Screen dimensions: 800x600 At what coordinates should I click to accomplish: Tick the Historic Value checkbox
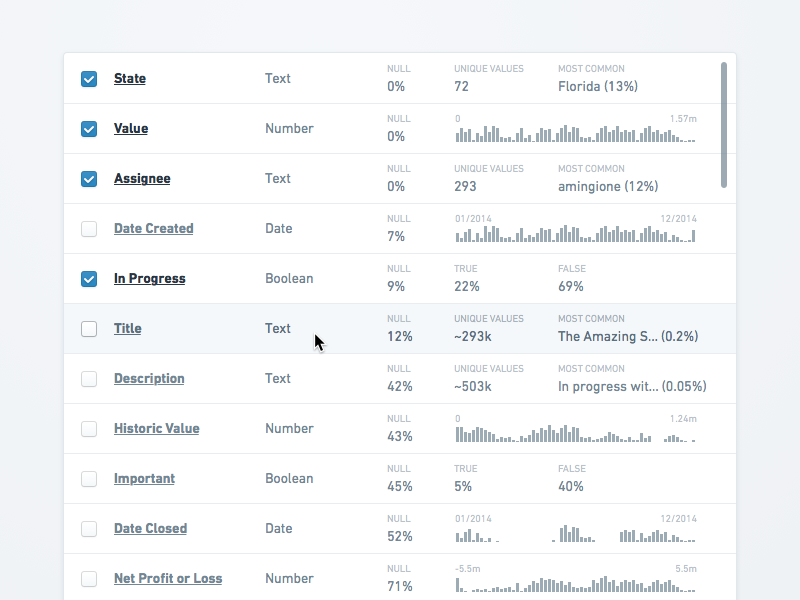(89, 429)
